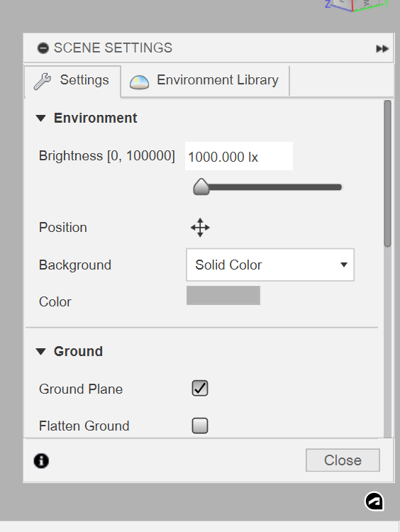400x532 pixels.
Task: Click the Brightness 1000.000 lx input field
Action: [239, 156]
